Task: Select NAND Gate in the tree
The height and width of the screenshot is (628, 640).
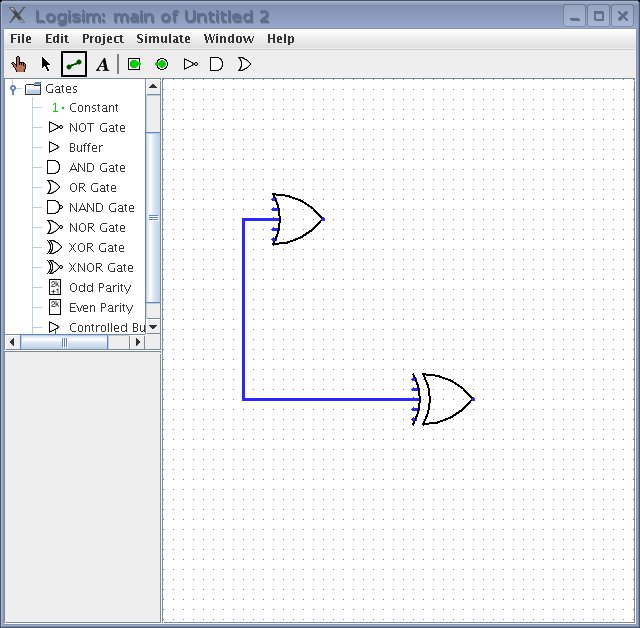Action: coord(101,208)
